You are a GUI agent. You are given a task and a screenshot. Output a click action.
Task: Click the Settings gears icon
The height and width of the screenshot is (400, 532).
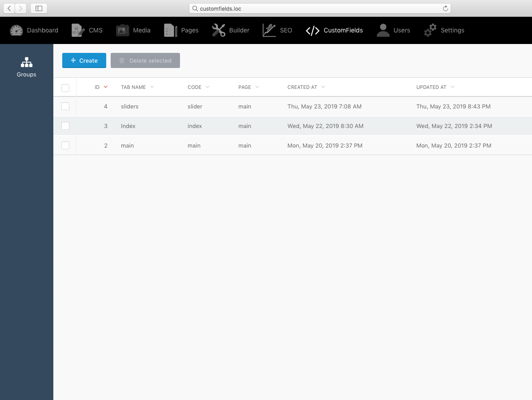click(x=430, y=30)
